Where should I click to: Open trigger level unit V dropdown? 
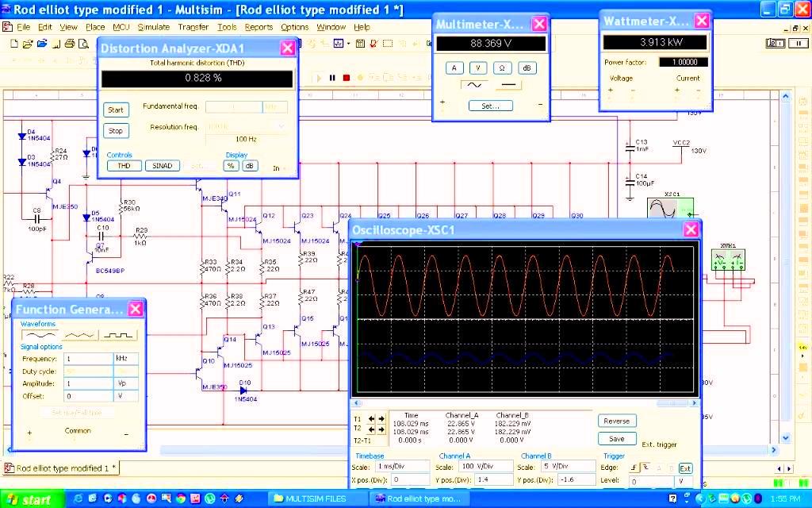click(683, 482)
